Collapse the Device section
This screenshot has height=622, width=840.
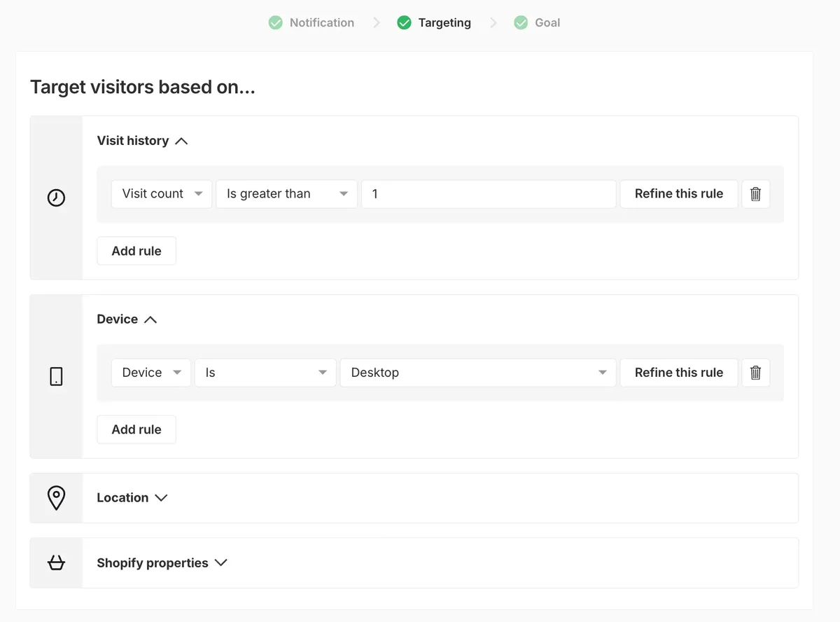point(150,319)
